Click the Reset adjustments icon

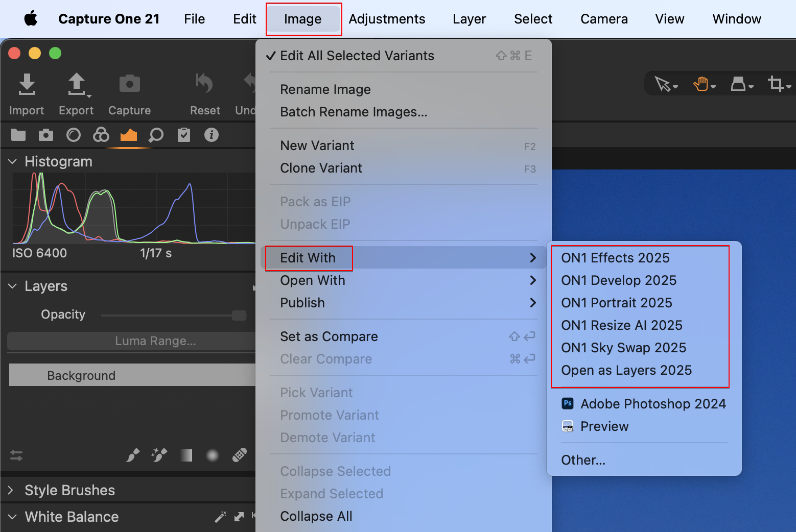tap(204, 85)
